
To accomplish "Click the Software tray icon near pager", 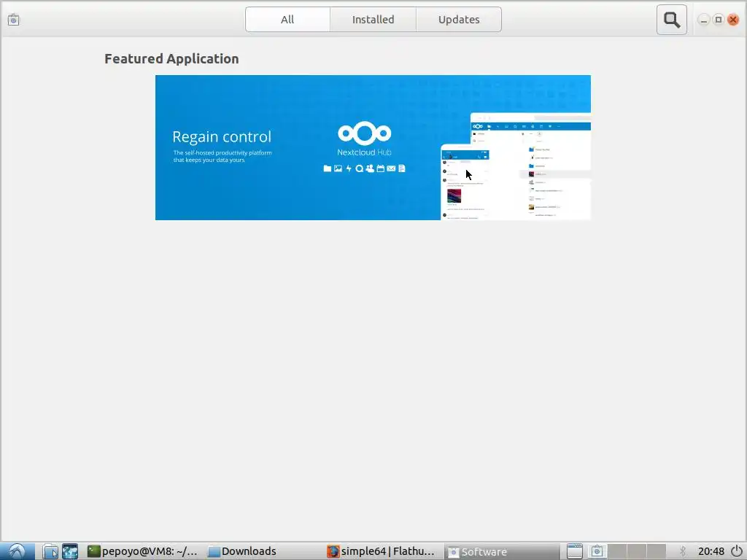I will 597,551.
